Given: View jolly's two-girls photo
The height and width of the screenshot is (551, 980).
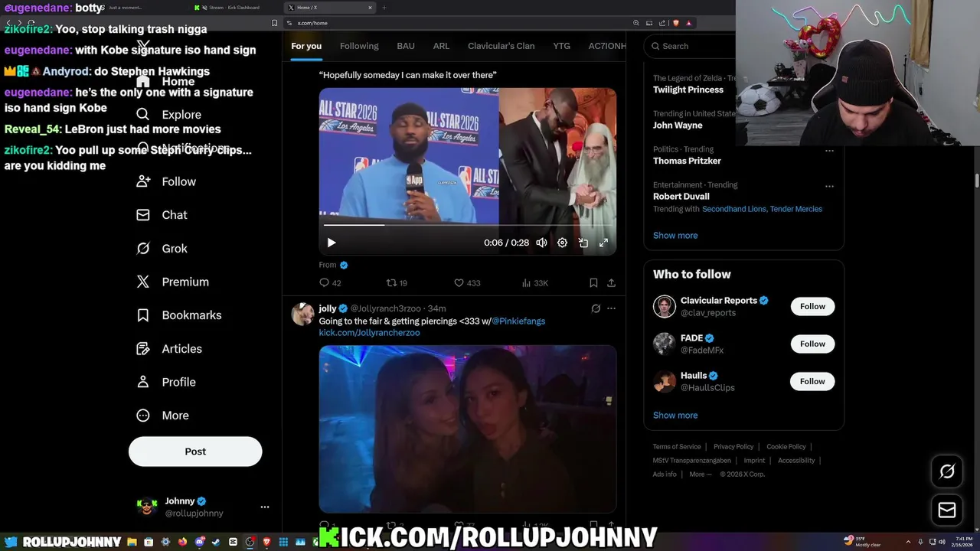Looking at the screenshot, I should 468,429.
